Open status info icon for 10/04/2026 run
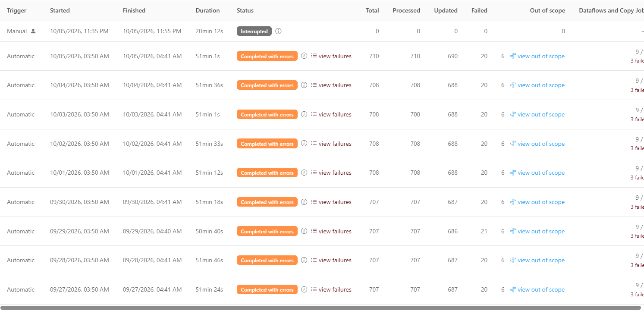Image resolution: width=644 pixels, height=311 pixels. 304,85
